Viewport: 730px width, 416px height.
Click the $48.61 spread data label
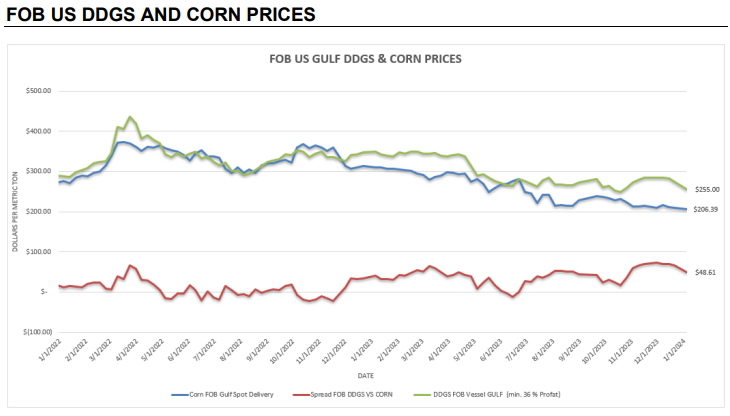[705, 272]
